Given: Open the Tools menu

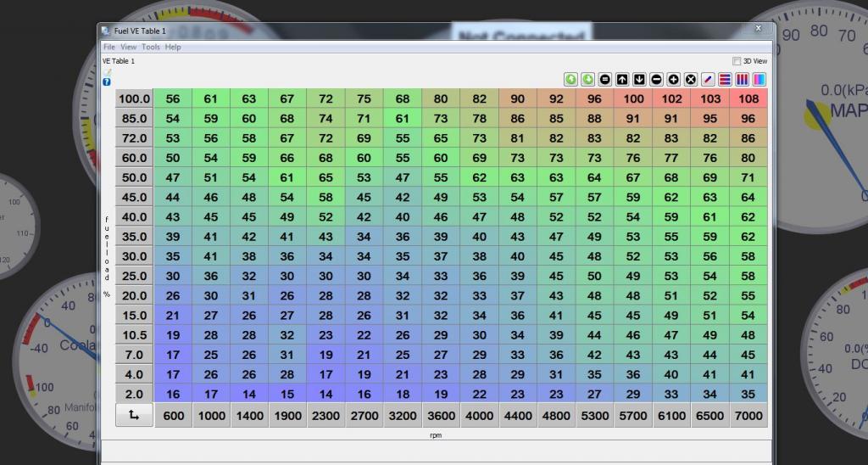Looking at the screenshot, I should pos(151,48).
